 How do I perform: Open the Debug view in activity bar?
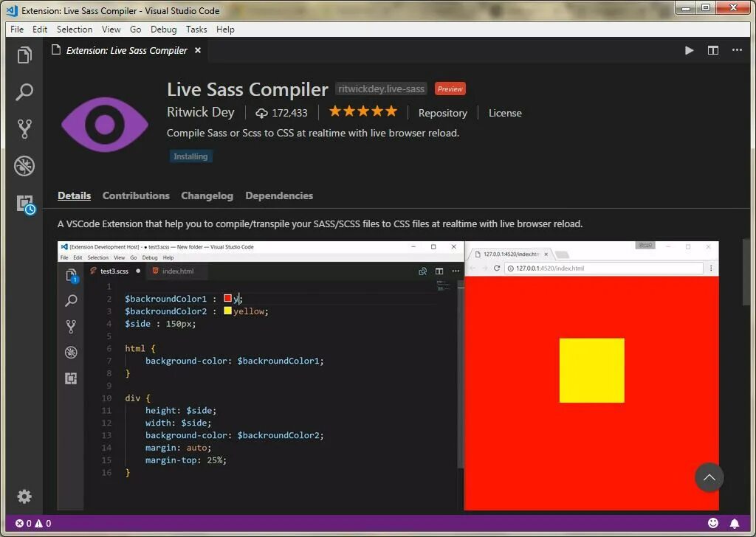(24, 166)
